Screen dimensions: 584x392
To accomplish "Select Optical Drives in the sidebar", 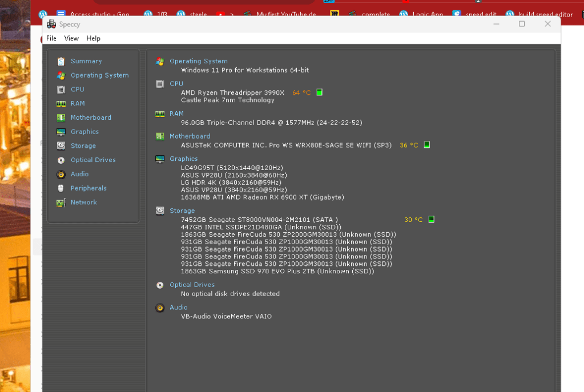I will [93, 160].
